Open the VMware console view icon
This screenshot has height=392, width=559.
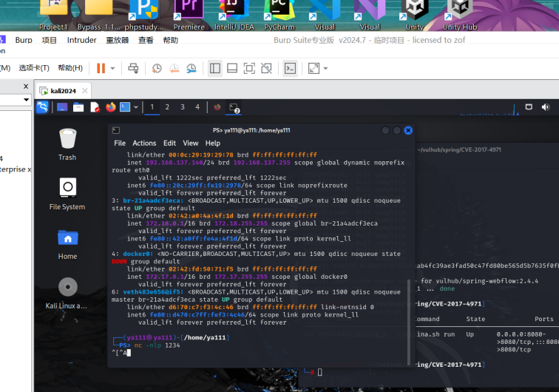(291, 68)
